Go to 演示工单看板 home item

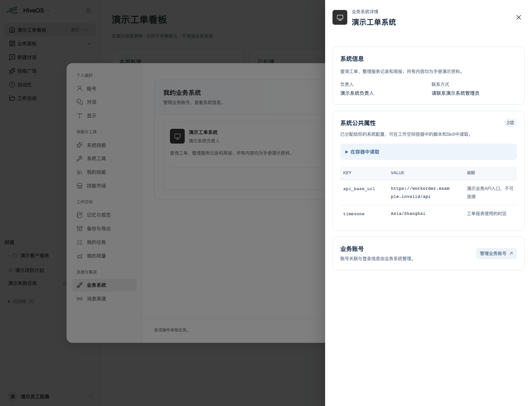point(50,30)
